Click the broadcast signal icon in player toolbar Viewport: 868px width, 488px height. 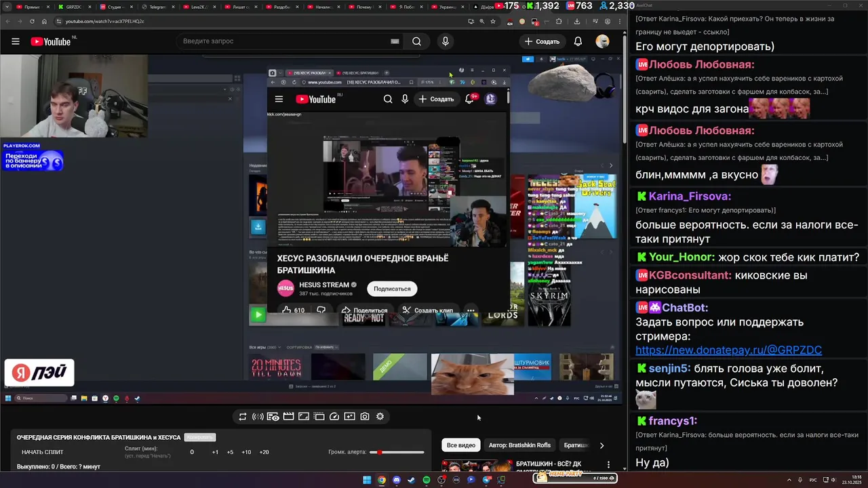click(x=258, y=417)
